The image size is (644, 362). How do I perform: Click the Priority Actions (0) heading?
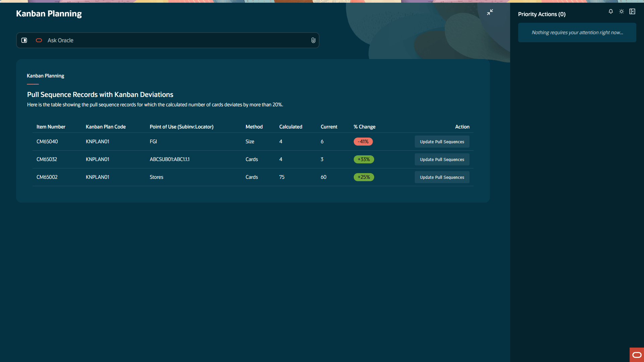pos(542,14)
